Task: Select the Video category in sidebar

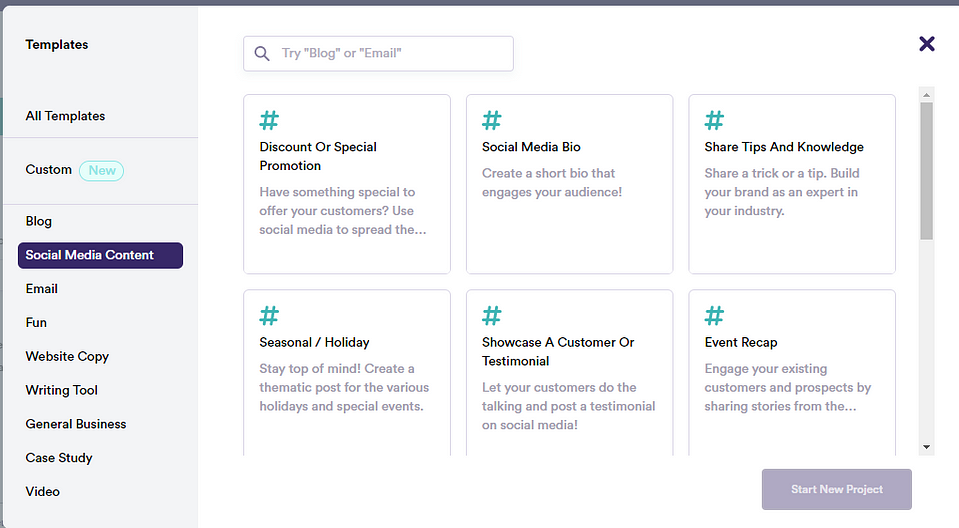Action: click(x=43, y=492)
